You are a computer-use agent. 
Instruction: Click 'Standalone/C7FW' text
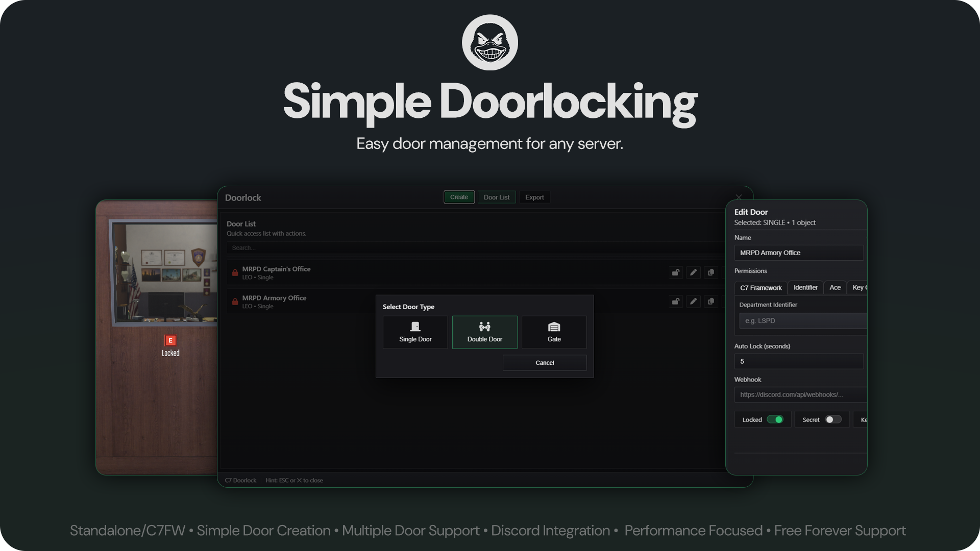click(x=128, y=531)
